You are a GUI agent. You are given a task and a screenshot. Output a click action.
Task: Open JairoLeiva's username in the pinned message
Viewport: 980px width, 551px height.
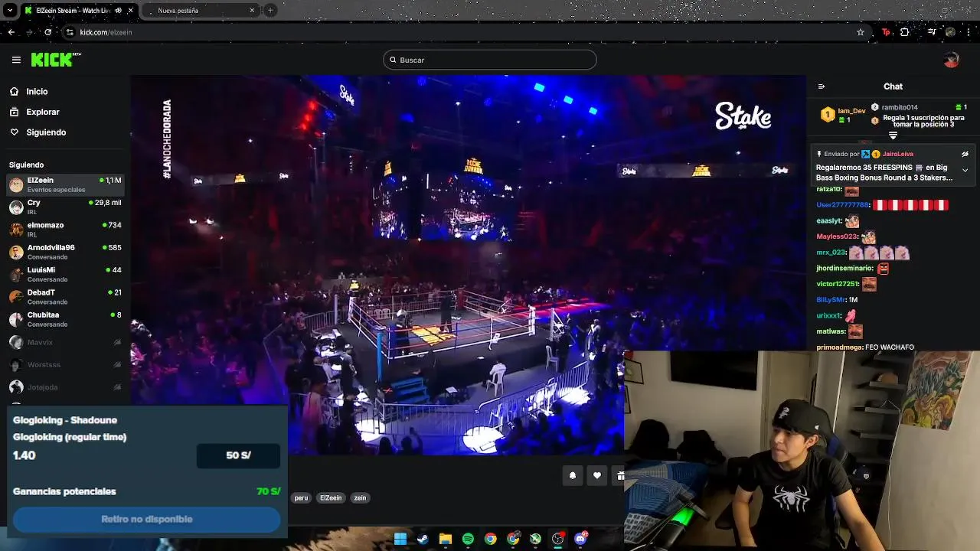[x=897, y=154]
